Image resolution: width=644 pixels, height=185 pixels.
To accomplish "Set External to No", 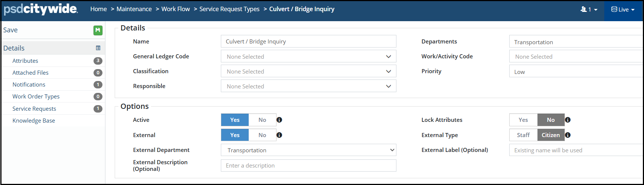I will tap(262, 135).
